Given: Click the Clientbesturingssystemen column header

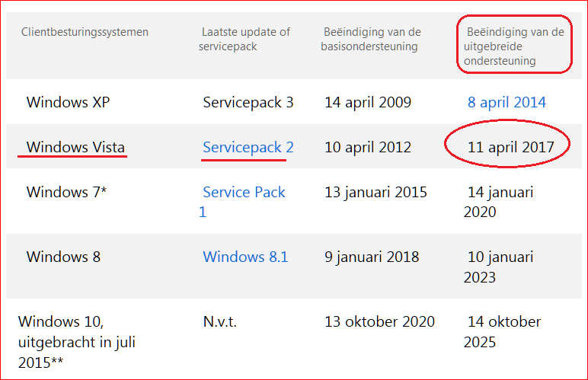Looking at the screenshot, I should pyautogui.click(x=85, y=32).
